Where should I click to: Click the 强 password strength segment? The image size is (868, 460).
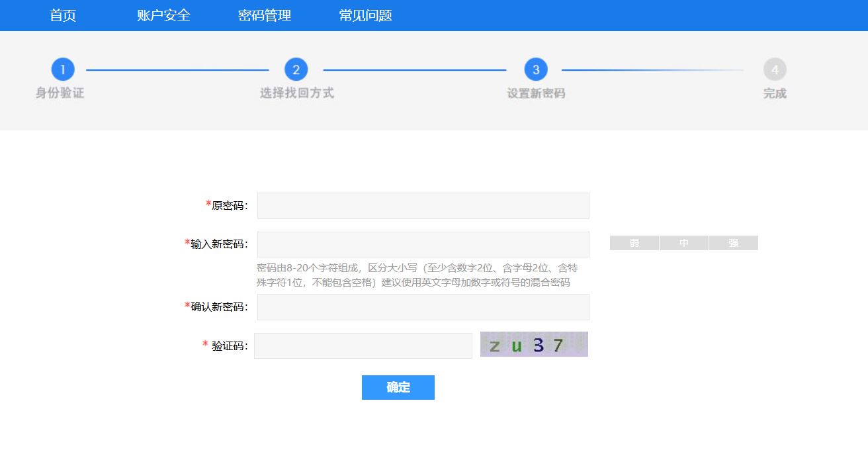click(733, 243)
